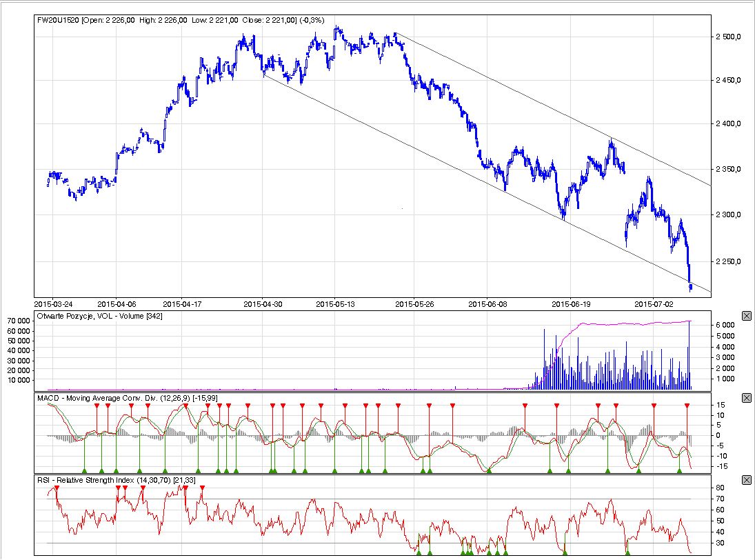Click the 2 300,0 price axis label
This screenshot has width=755, height=560.
(728, 214)
